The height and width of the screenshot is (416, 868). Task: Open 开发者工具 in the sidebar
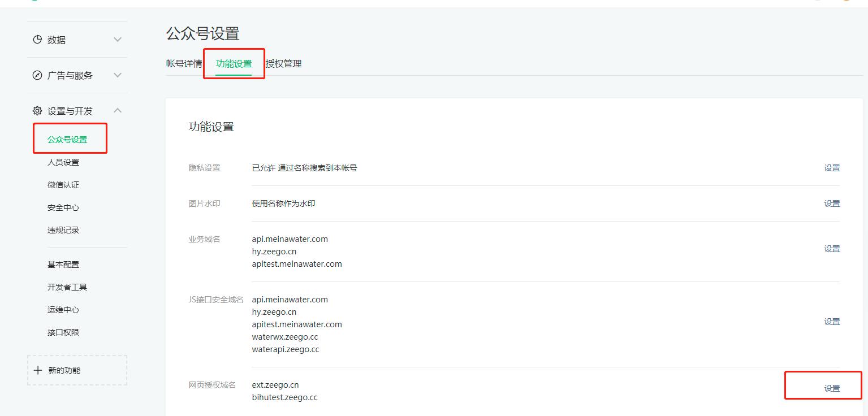coord(67,287)
